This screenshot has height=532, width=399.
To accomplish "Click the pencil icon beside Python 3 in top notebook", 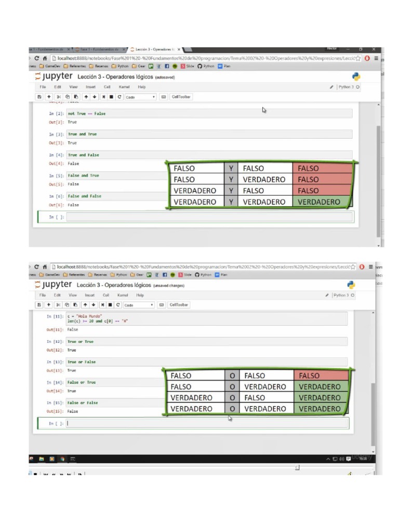I will [x=331, y=87].
